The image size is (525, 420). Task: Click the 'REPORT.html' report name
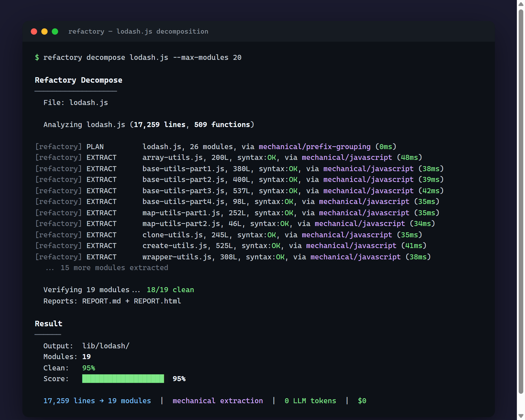[x=157, y=301]
